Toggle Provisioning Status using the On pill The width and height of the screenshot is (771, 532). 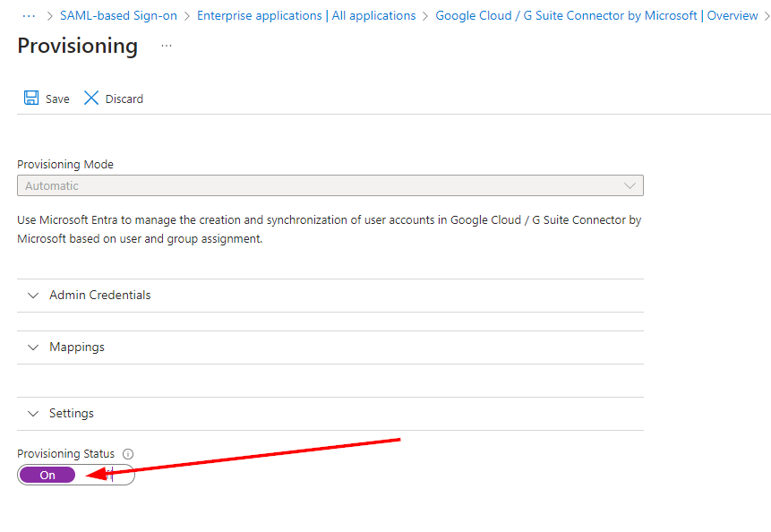[x=47, y=476]
